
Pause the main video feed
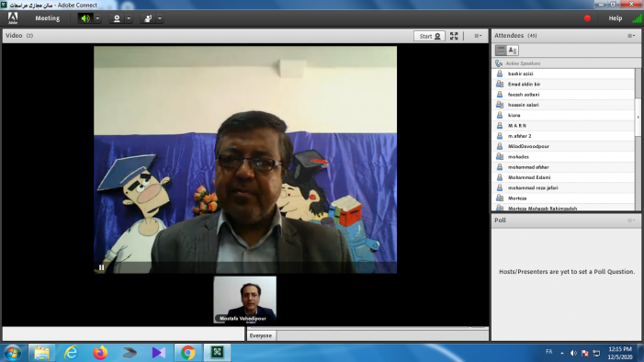(x=101, y=267)
